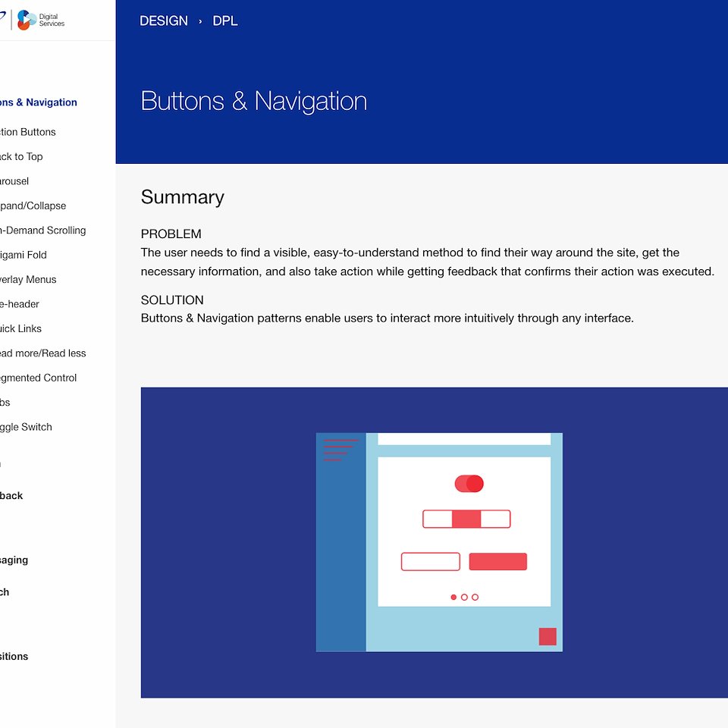Select Buttons & Navigation sidebar section
Screen dimensions: 728x728
pyautogui.click(x=38, y=102)
